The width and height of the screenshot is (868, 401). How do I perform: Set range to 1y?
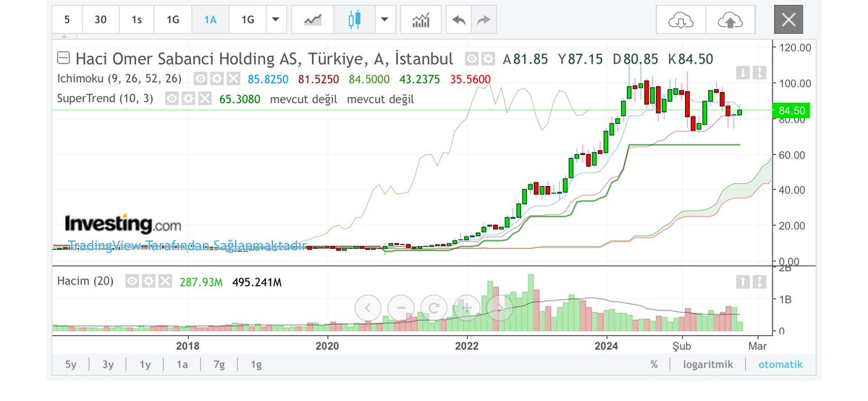click(145, 364)
